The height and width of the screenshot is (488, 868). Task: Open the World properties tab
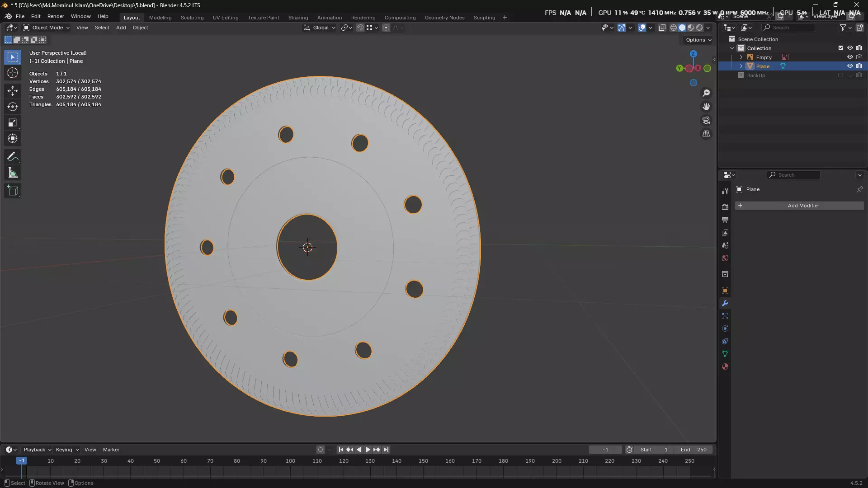click(x=725, y=258)
